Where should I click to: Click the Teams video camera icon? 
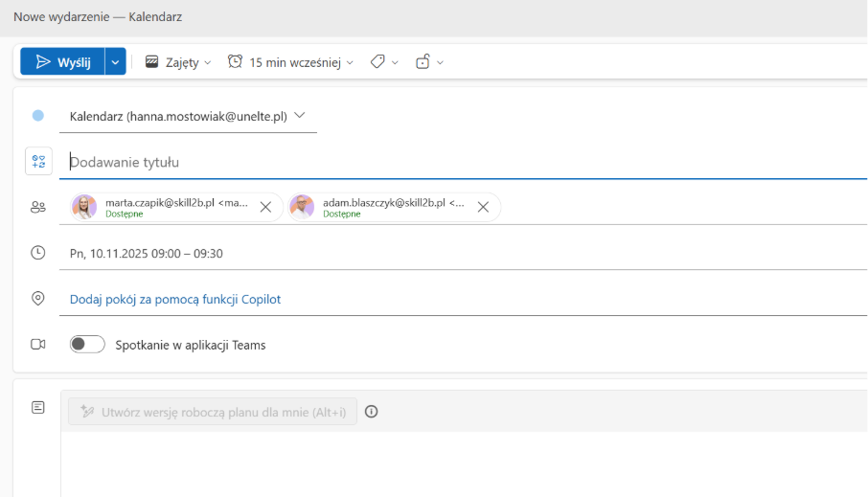[38, 344]
